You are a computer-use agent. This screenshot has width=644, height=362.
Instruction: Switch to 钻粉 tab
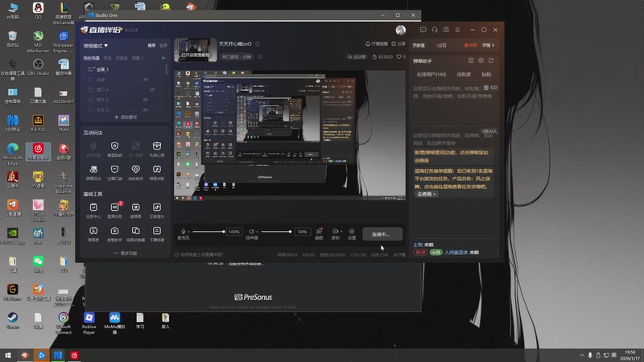pos(486,75)
